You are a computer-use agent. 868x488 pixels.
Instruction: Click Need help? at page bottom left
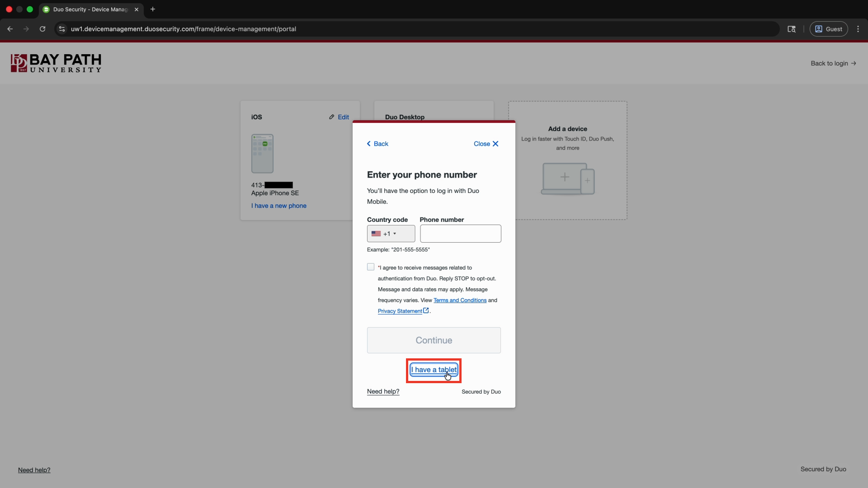[34, 470]
